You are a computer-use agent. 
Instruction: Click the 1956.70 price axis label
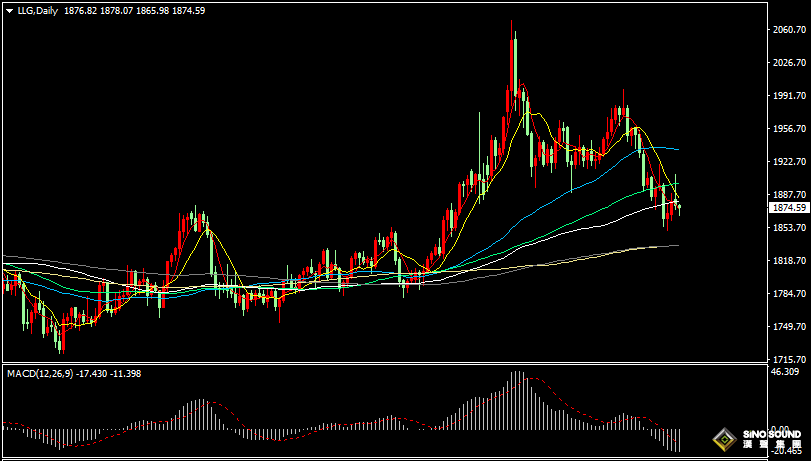coord(789,129)
